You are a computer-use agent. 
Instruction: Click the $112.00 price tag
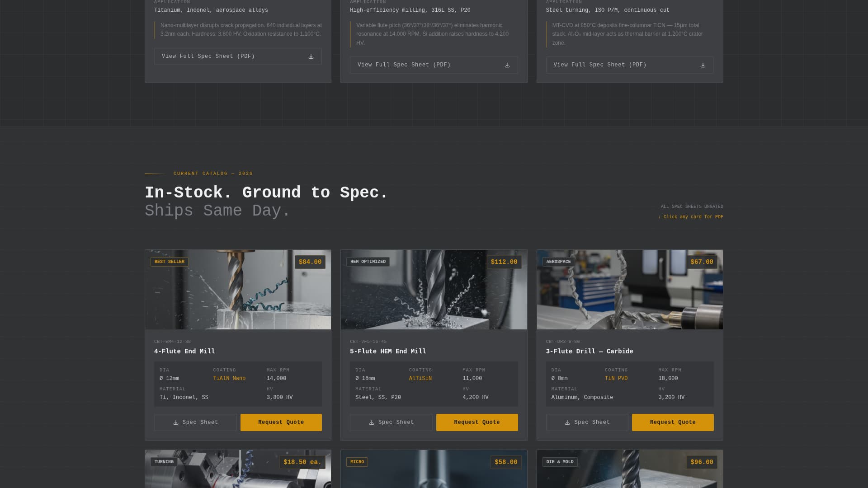(504, 262)
